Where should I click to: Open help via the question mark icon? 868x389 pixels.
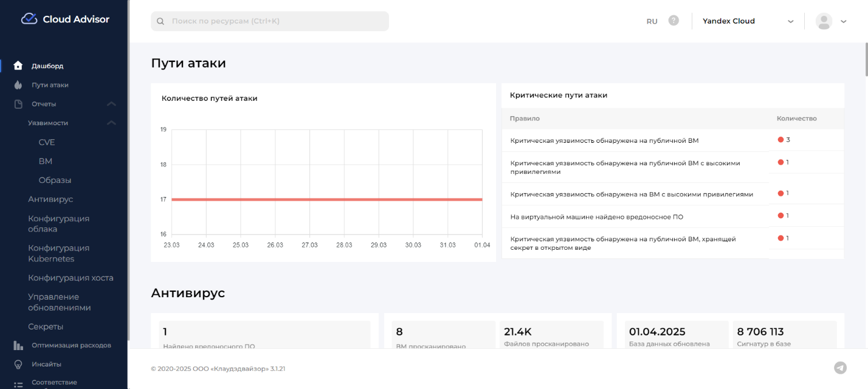pyautogui.click(x=673, y=21)
